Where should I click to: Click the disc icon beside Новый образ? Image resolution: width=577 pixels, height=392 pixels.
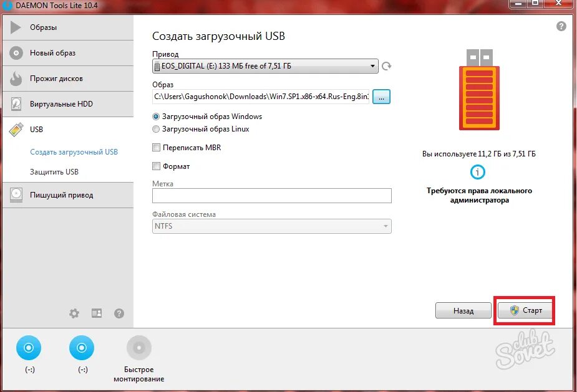(x=16, y=53)
